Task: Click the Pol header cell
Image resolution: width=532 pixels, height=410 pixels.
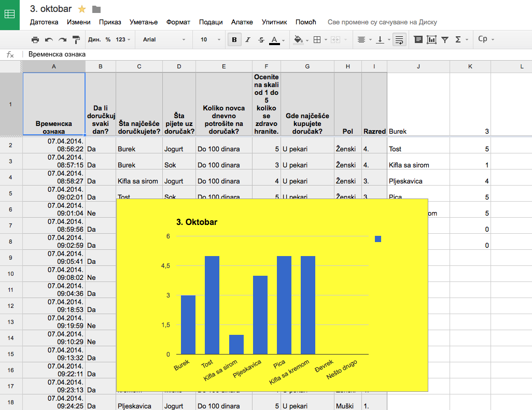Action: click(x=348, y=104)
